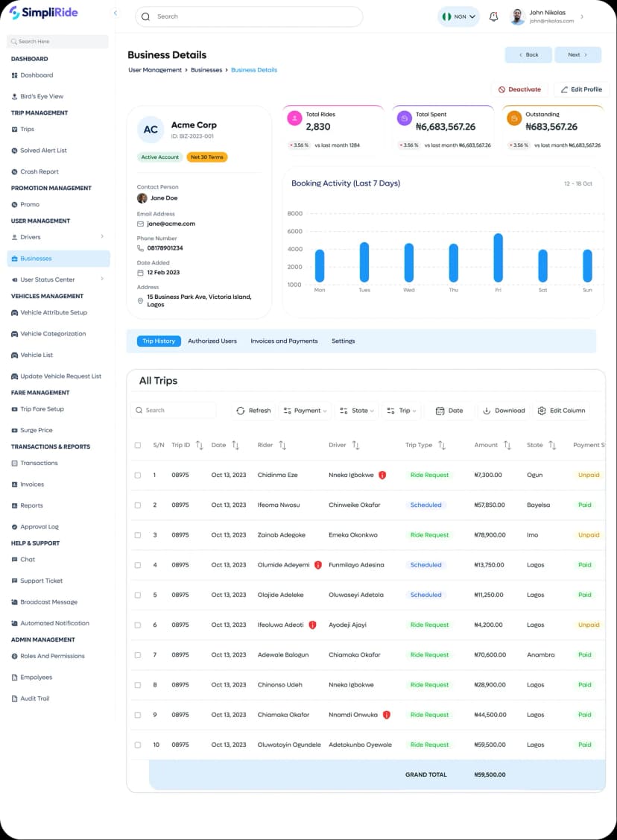
Task: Click the Next button
Action: (x=578, y=54)
